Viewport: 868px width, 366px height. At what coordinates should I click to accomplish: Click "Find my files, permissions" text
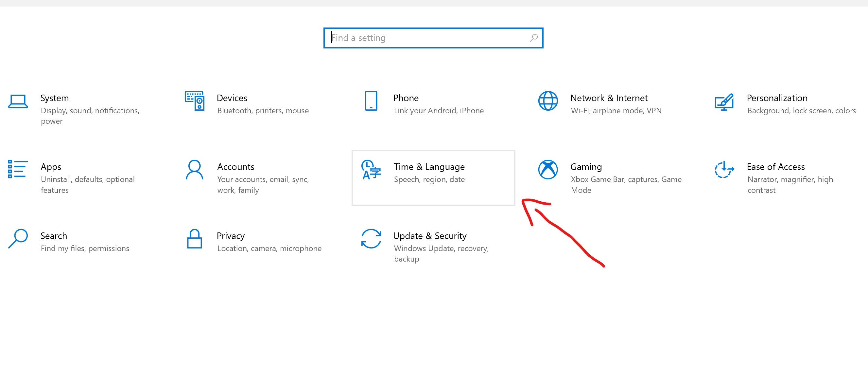[x=85, y=248]
